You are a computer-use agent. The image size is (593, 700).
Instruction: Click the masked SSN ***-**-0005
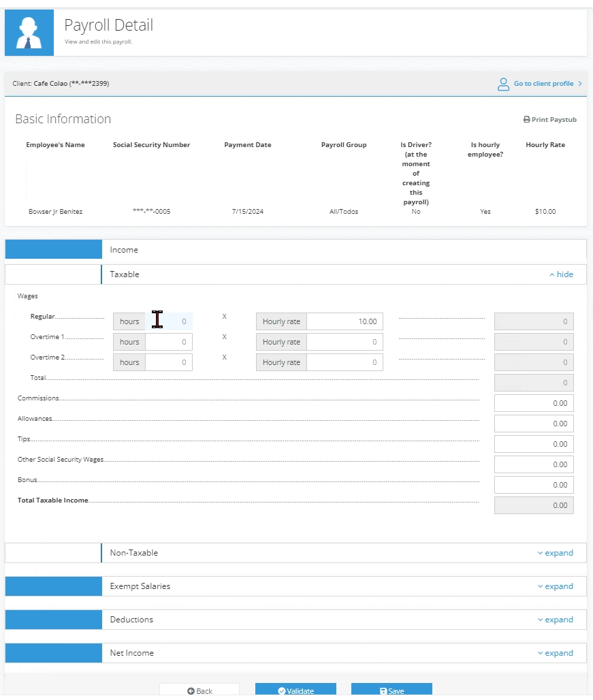click(x=152, y=212)
